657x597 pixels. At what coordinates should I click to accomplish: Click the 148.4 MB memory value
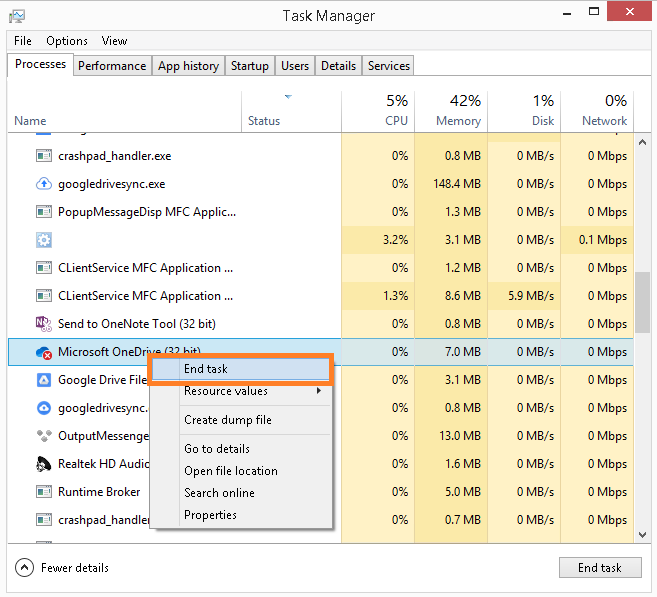point(457,184)
